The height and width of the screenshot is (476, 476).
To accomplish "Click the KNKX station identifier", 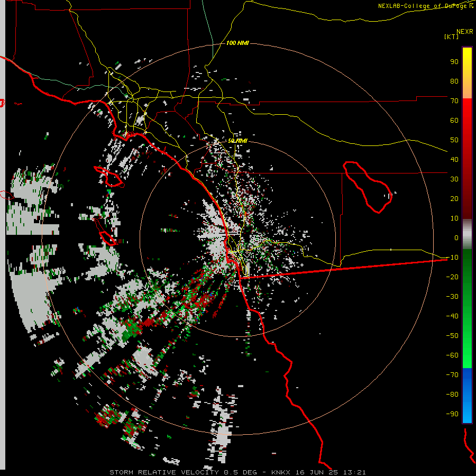I will [x=281, y=472].
